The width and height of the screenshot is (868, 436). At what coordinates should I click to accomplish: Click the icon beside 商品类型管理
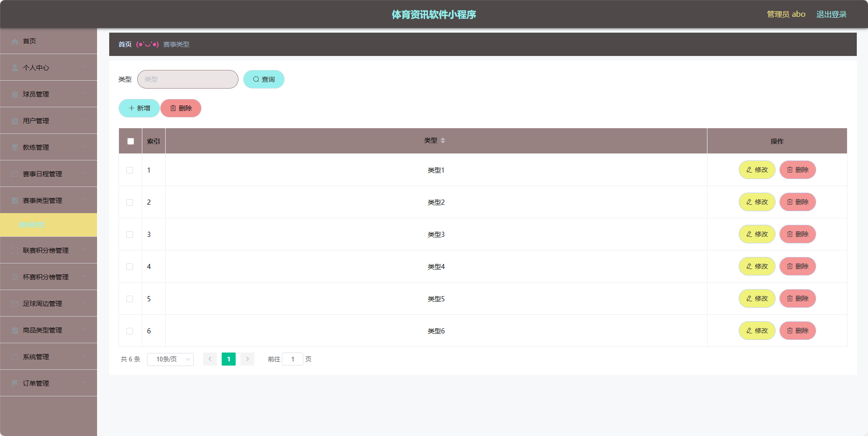[15, 331]
